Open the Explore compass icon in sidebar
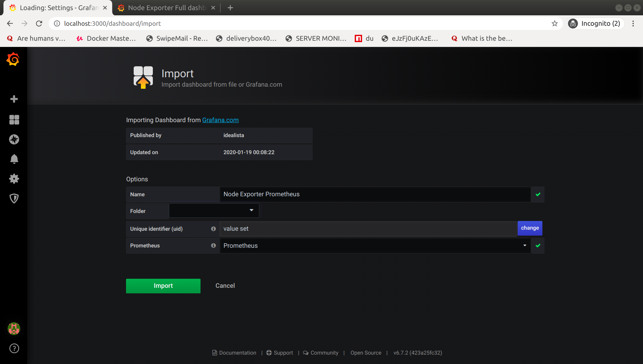 tap(14, 140)
